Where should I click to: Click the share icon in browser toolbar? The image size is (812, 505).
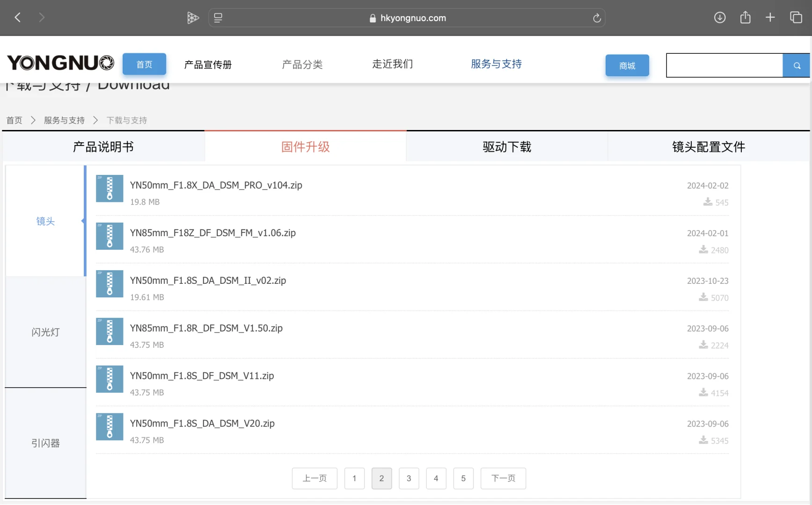(746, 17)
